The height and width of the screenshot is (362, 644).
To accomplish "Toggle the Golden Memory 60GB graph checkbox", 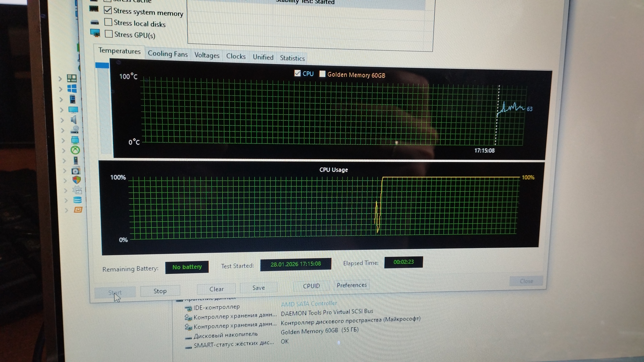I will pyautogui.click(x=322, y=74).
